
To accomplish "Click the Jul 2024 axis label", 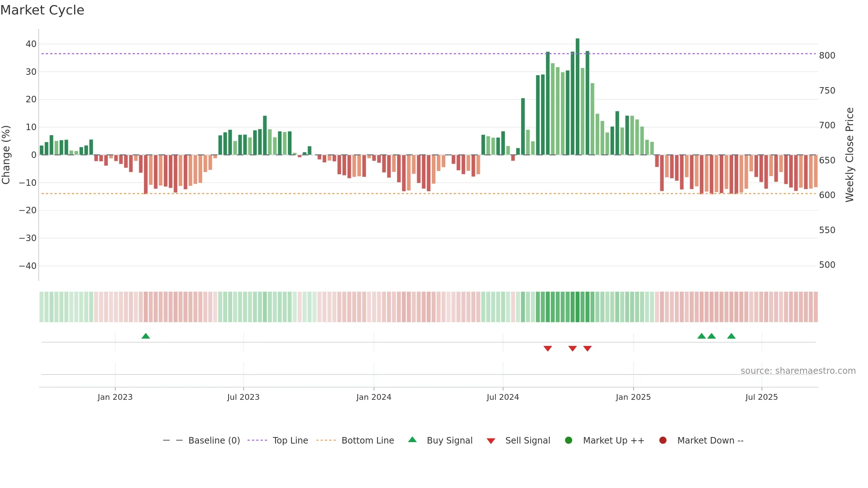I will (x=503, y=397).
